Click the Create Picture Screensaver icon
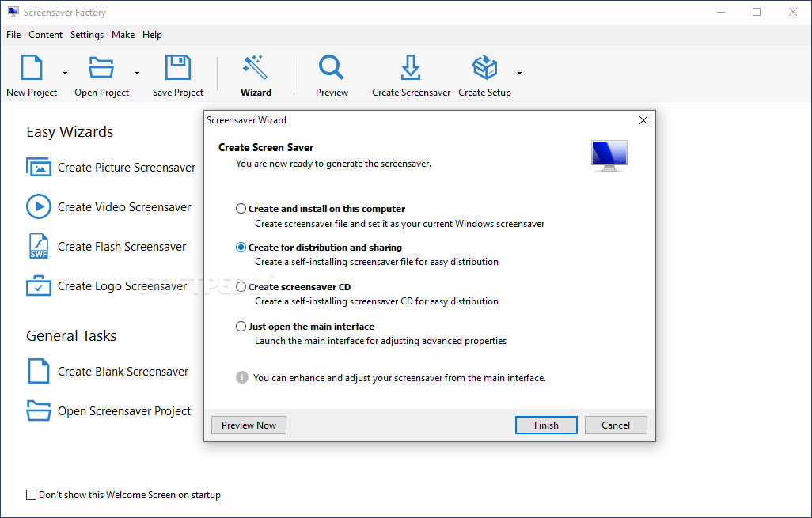 tap(39, 167)
